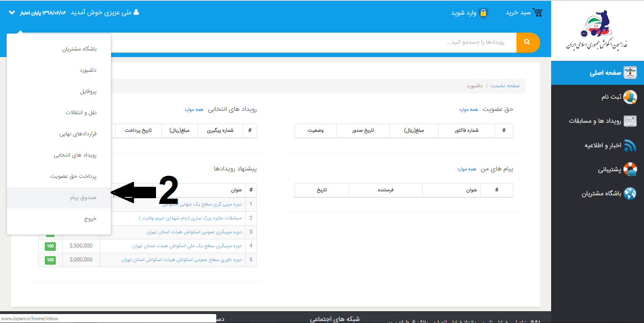Click همه موارد link beside حق عضویت
Screen dimensions: 644x323
click(468, 110)
